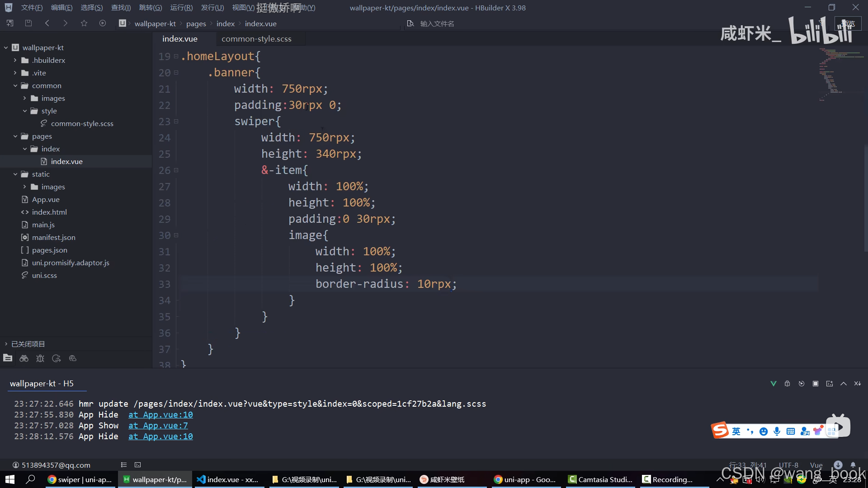
Task: Click the new file icon in the toolbar
Action: pyautogui.click(x=10, y=23)
